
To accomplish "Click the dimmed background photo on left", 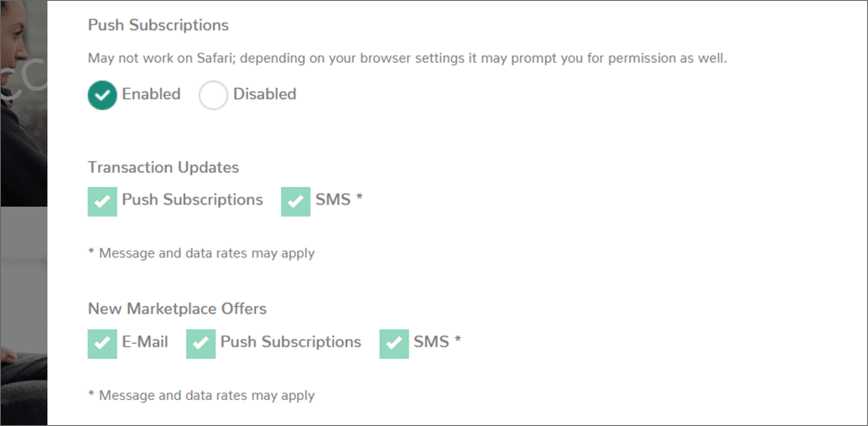I will coord(23,213).
